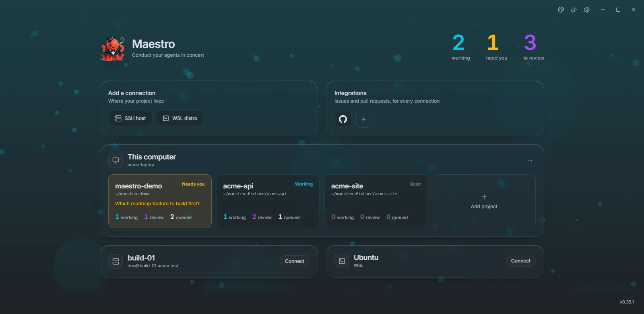Connect to build-01 host

295,261
